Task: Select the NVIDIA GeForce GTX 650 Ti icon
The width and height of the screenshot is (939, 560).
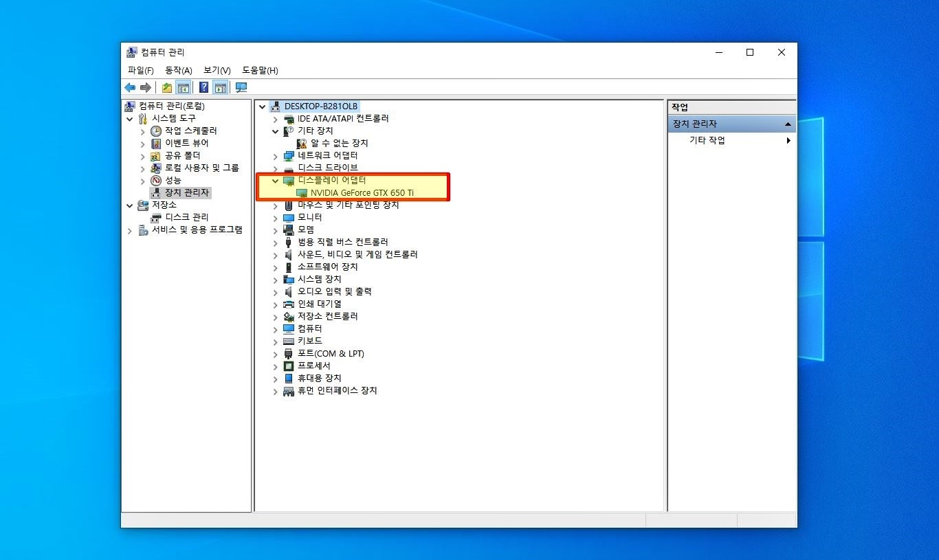Action: pos(302,193)
